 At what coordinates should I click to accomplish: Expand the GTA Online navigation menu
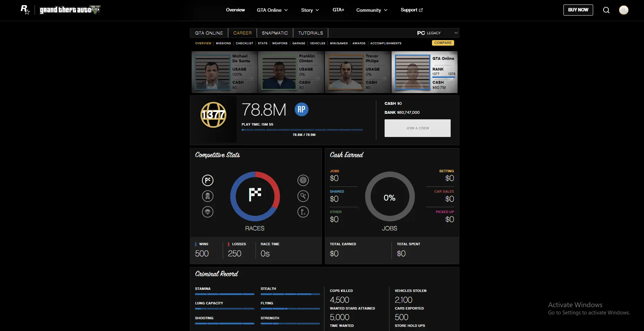pyautogui.click(x=272, y=10)
